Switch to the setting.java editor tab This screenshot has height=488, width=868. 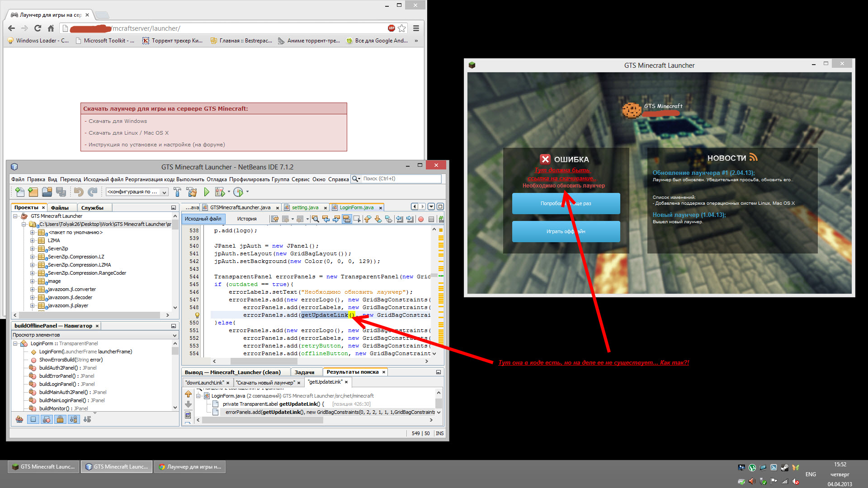pyautogui.click(x=305, y=207)
